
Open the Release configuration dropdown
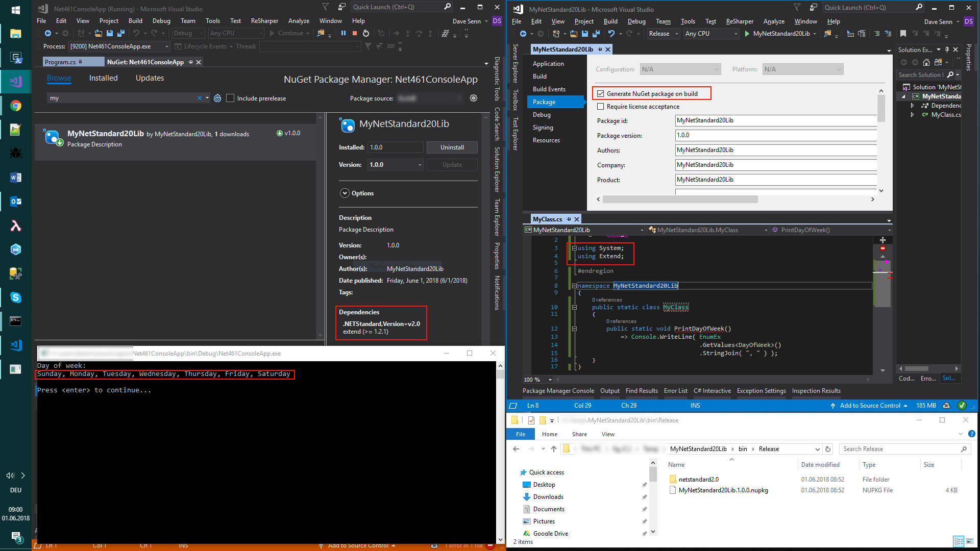(662, 34)
